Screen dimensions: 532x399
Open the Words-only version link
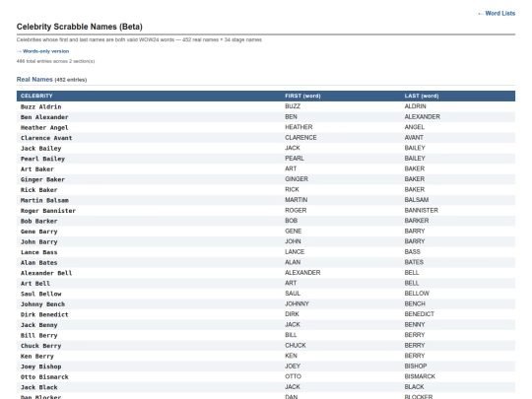click(x=42, y=51)
